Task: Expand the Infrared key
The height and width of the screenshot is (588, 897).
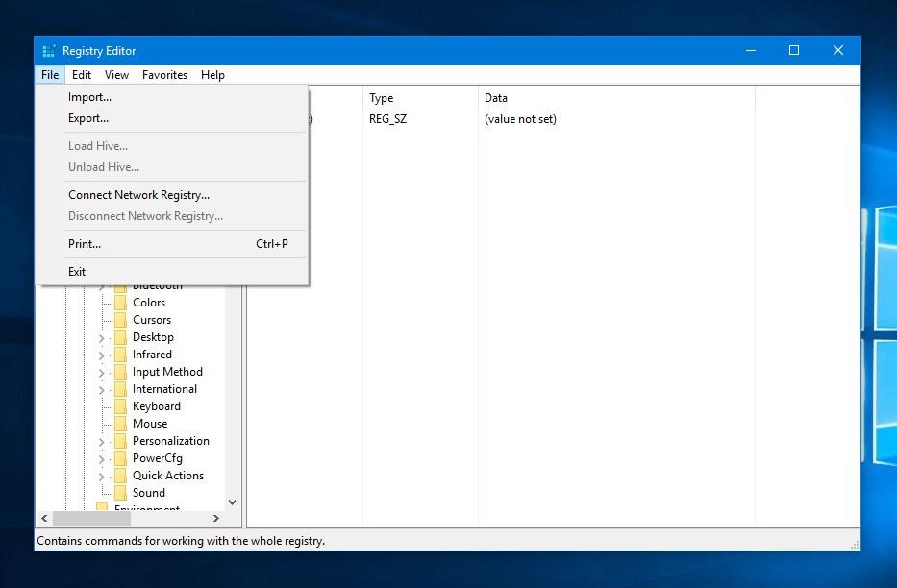Action: point(101,355)
